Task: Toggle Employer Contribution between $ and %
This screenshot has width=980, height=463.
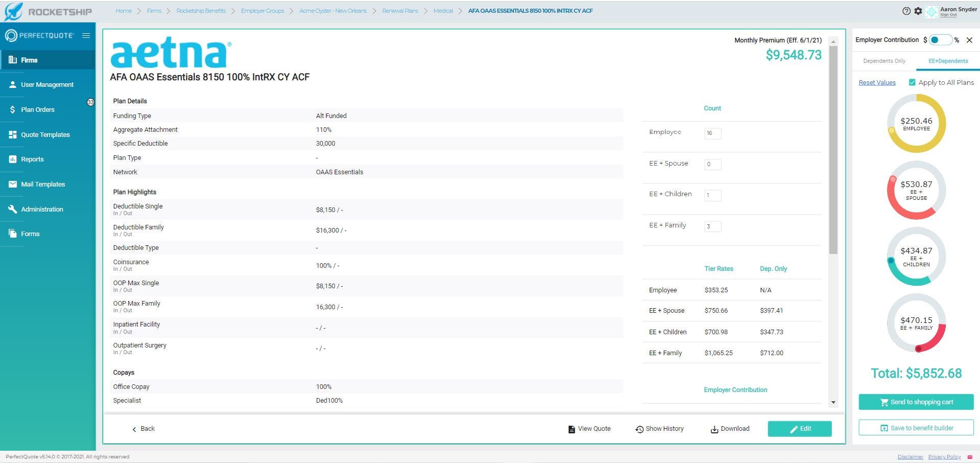Action: 940,40
